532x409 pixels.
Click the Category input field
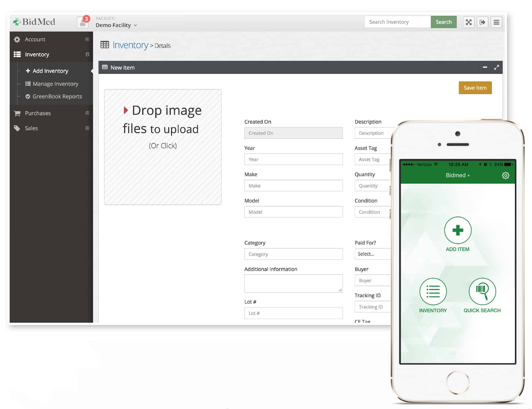293,254
